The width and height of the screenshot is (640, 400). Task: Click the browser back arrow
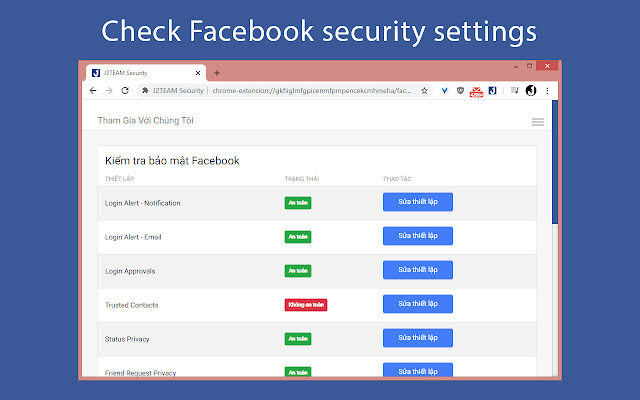point(93,91)
